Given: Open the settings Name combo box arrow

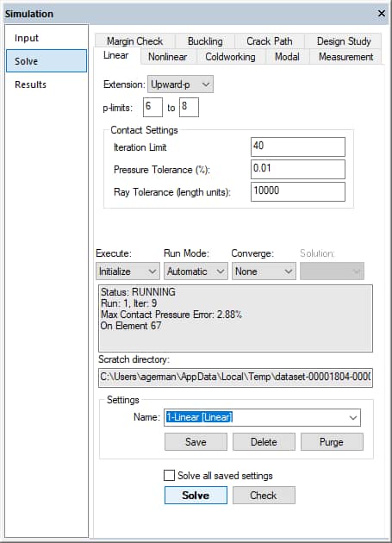Looking at the screenshot, I should point(353,417).
